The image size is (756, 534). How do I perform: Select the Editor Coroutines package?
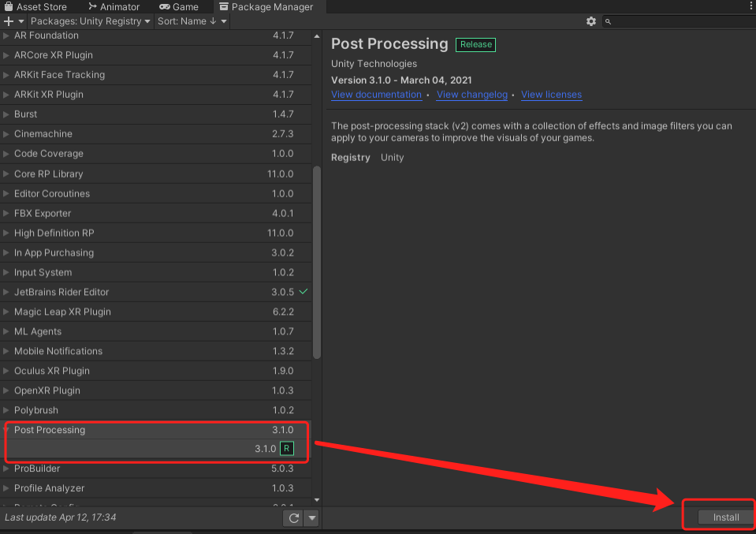156,193
